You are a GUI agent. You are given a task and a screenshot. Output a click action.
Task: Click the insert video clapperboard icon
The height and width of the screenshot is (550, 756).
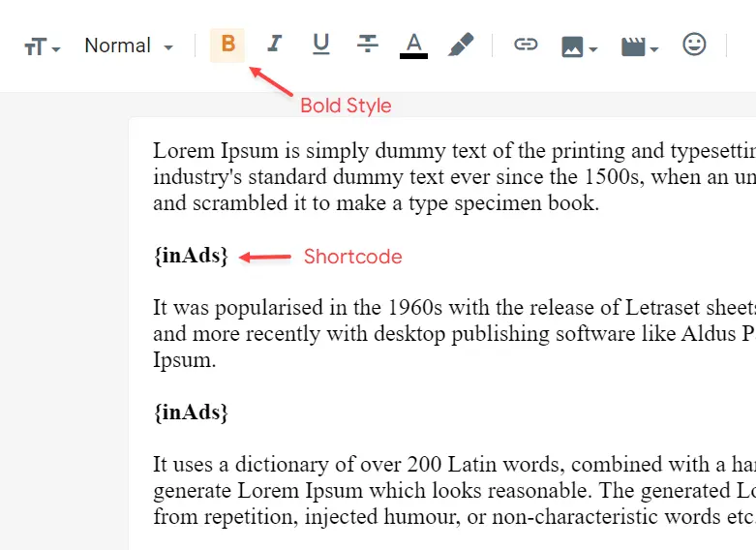coord(633,46)
